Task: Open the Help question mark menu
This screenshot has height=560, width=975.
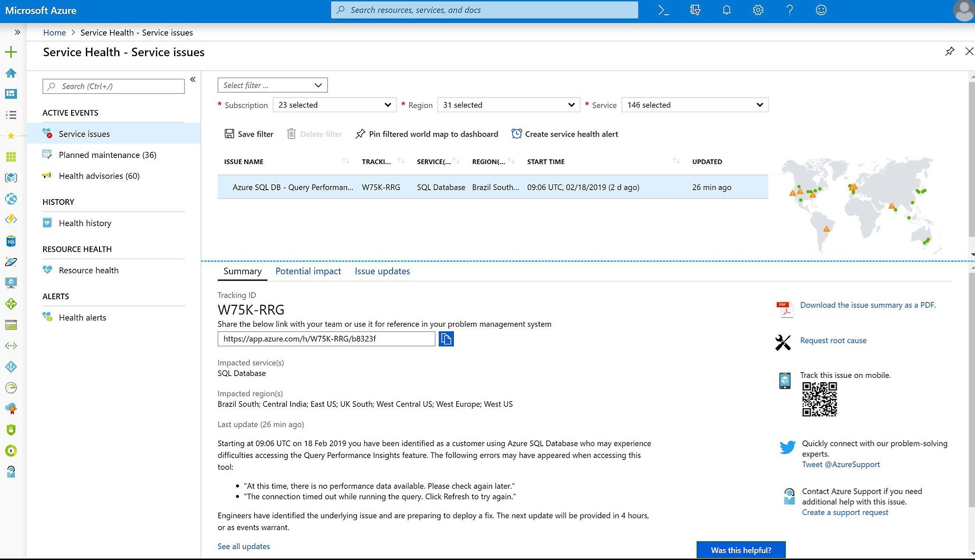Action: (x=790, y=10)
